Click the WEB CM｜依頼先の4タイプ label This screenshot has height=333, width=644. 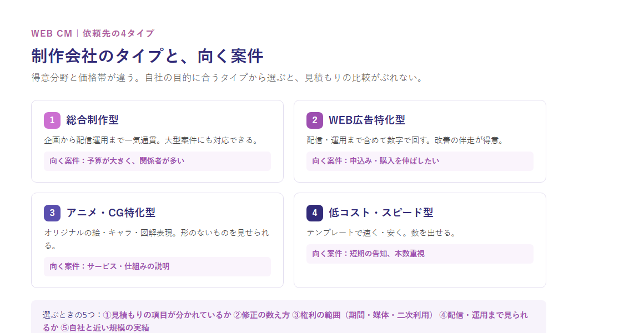(93, 33)
